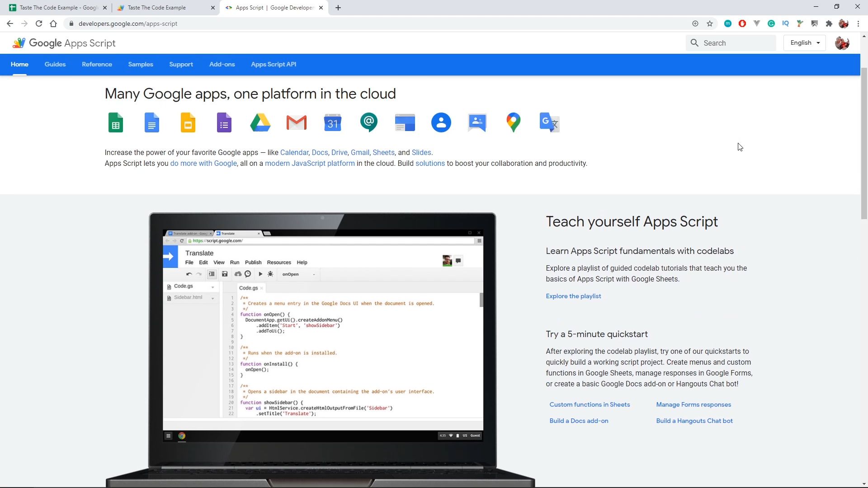
Task: Follow the Explore the playlist link
Action: click(x=573, y=296)
